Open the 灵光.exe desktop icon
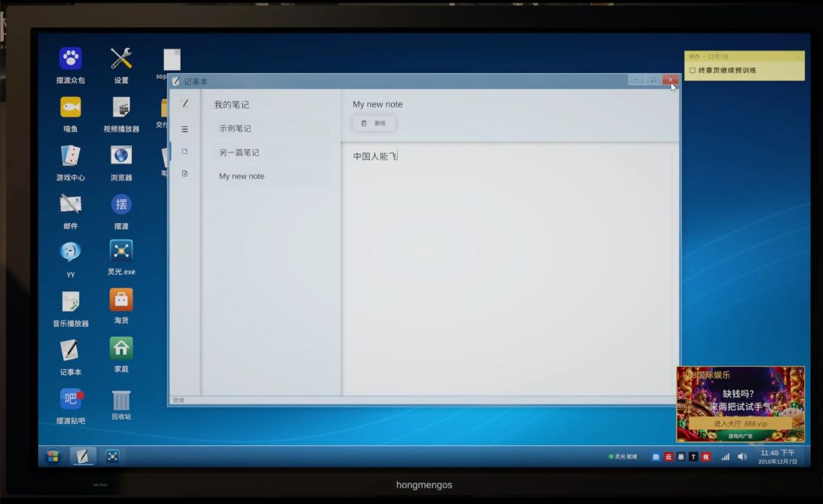This screenshot has width=823, height=504. [x=121, y=257]
